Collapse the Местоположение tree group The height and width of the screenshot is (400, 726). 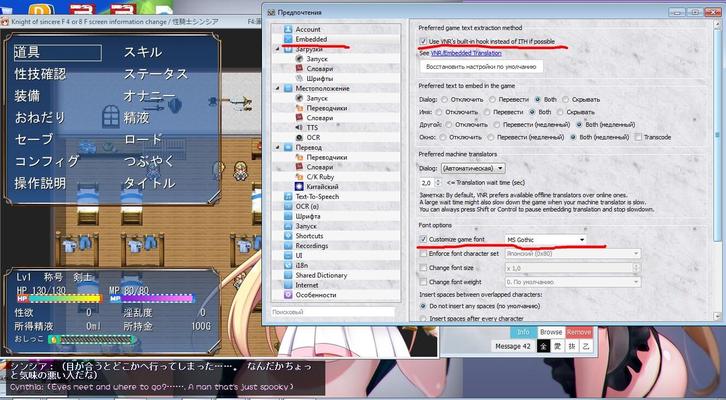click(x=277, y=88)
